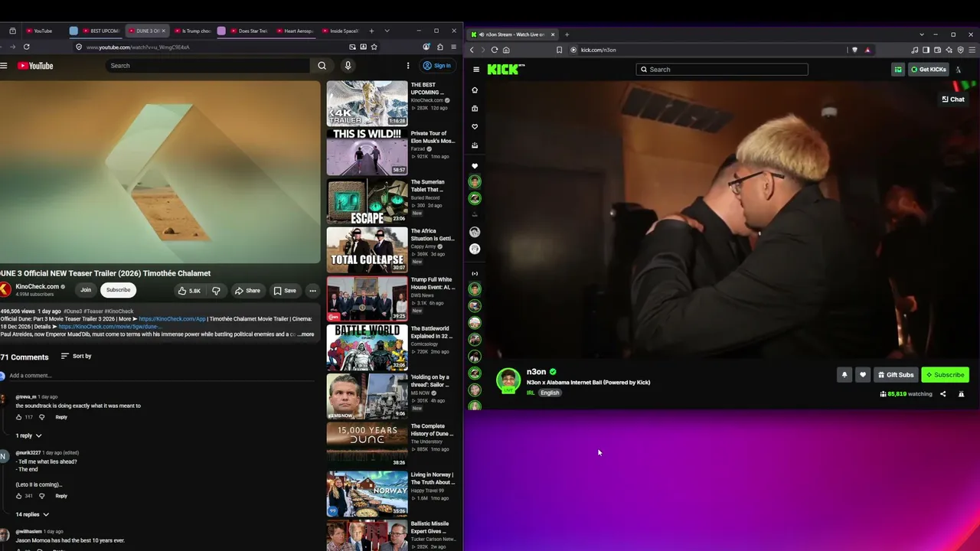
Task: Focus the Kick search field
Action: click(x=722, y=70)
